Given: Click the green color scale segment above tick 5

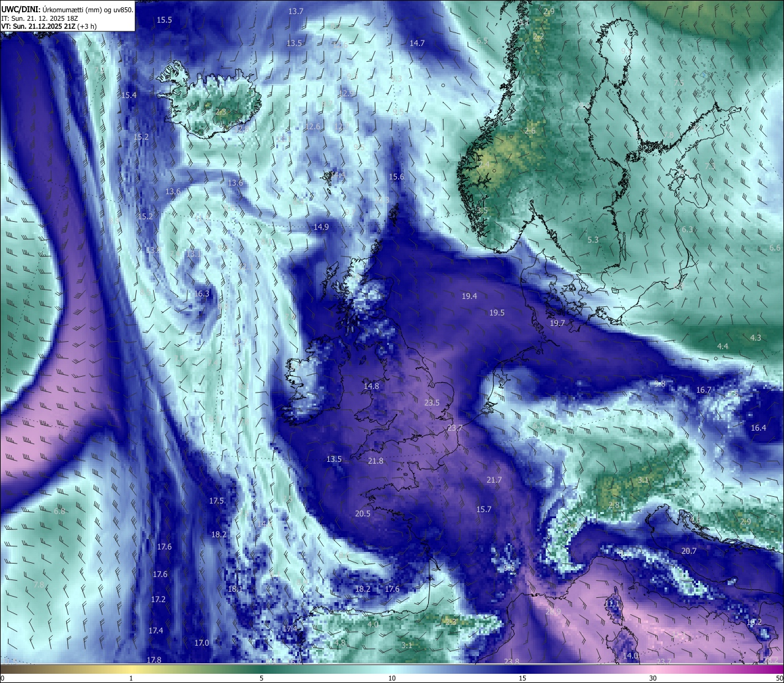Looking at the screenshot, I should point(262,669).
